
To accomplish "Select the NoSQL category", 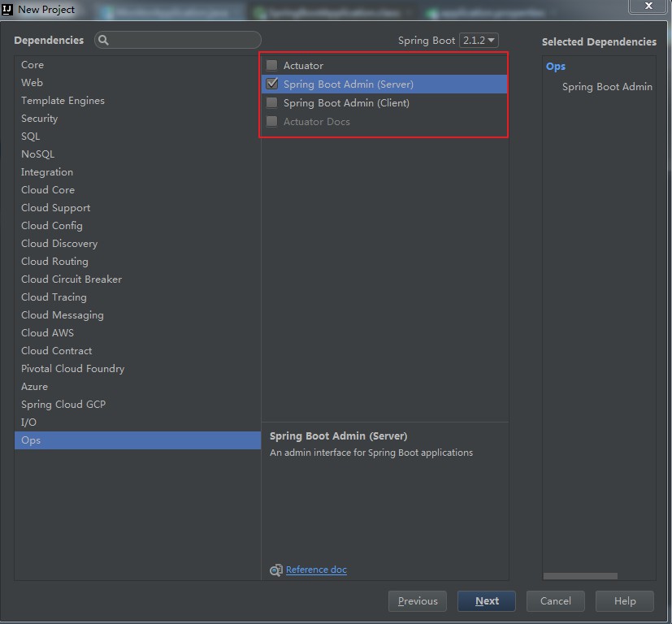I will (x=137, y=154).
